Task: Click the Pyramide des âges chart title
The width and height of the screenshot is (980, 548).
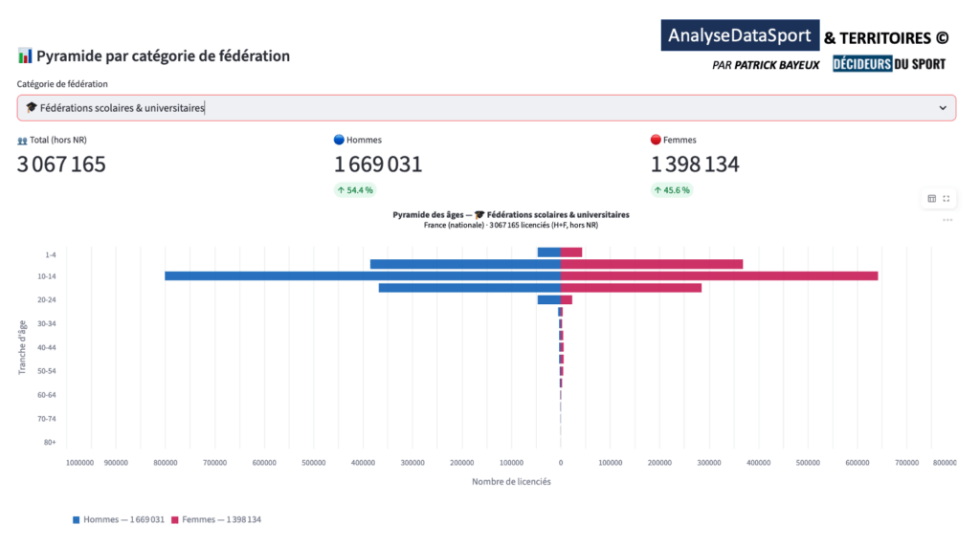Action: point(510,215)
